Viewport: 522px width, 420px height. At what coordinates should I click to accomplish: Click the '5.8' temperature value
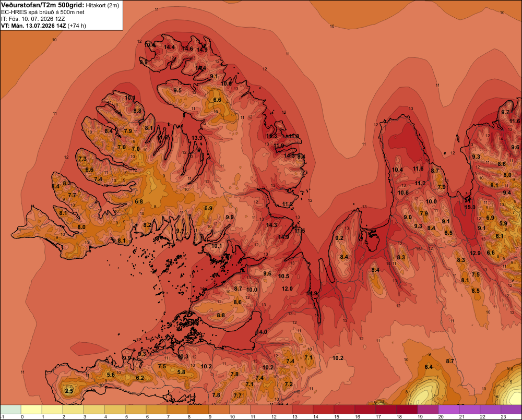pyautogui.click(x=181, y=372)
